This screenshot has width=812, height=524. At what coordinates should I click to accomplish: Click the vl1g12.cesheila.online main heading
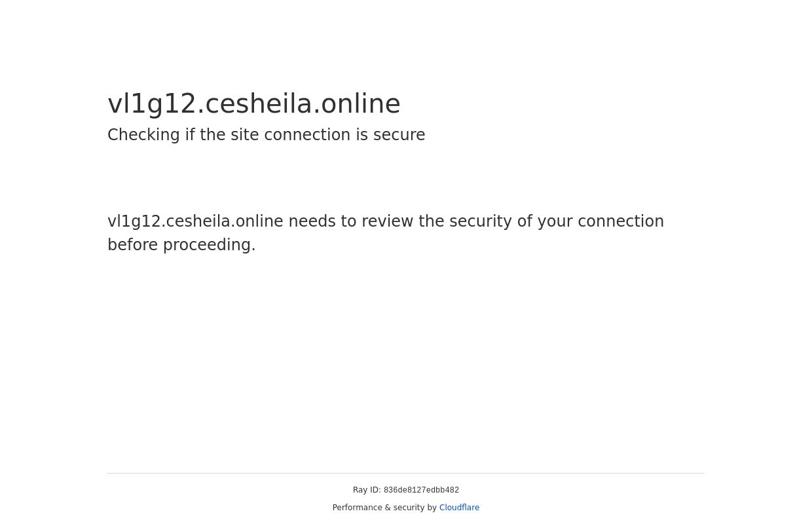(x=253, y=104)
